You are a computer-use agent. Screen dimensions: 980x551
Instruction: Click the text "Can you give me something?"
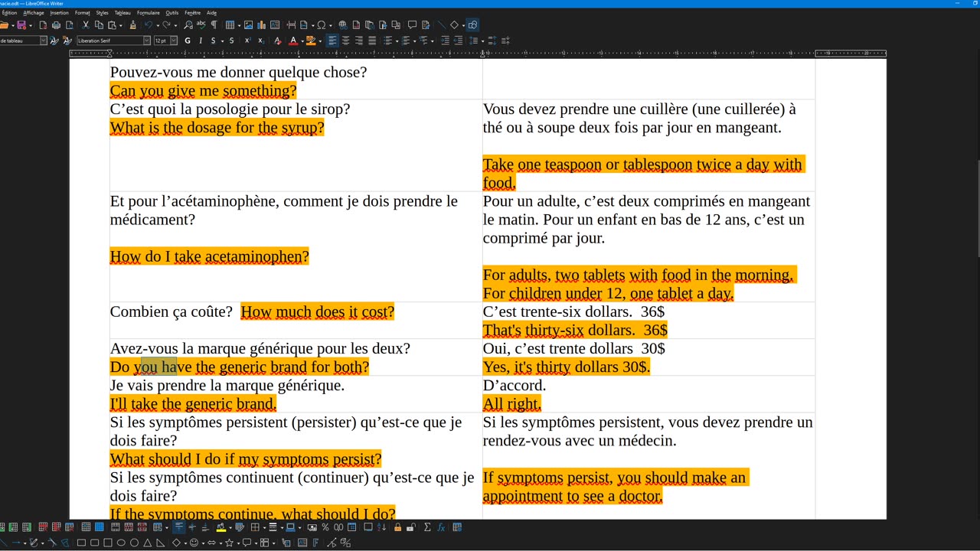pos(203,91)
